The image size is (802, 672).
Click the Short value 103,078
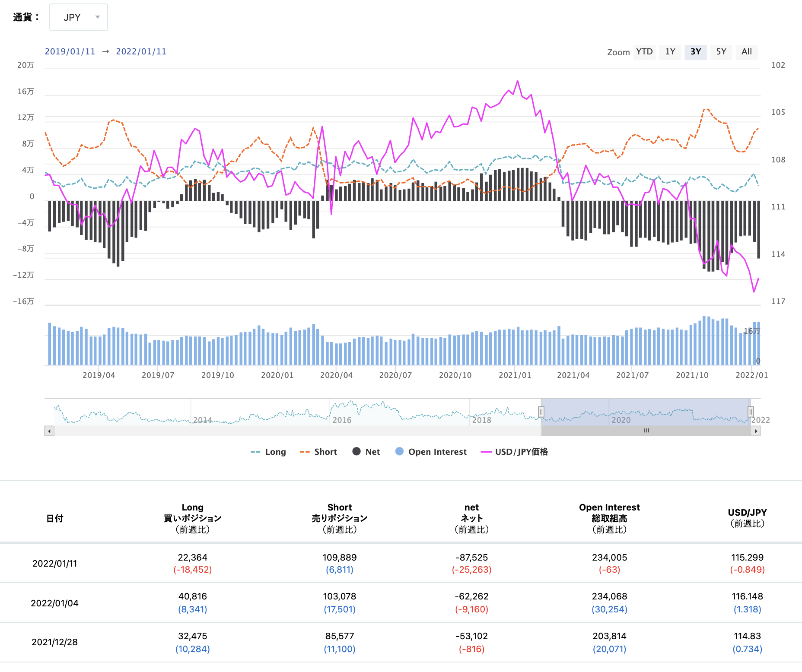340,596
